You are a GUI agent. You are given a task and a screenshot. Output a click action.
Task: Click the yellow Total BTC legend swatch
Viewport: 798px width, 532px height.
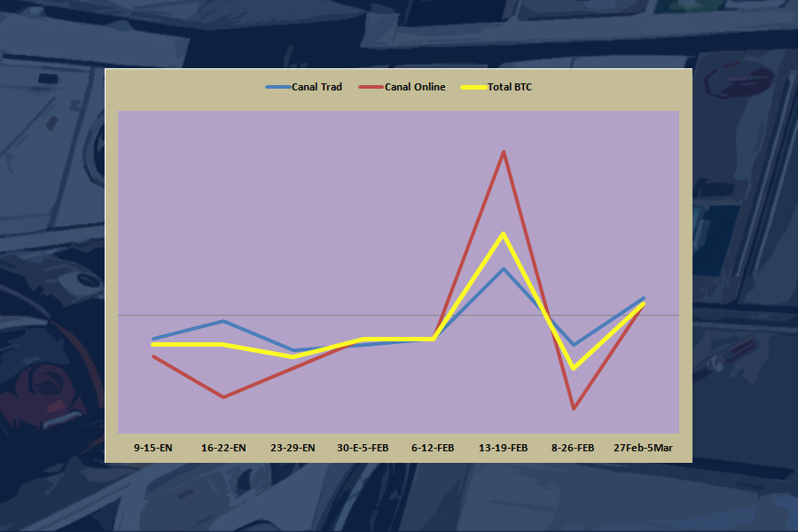(x=473, y=88)
